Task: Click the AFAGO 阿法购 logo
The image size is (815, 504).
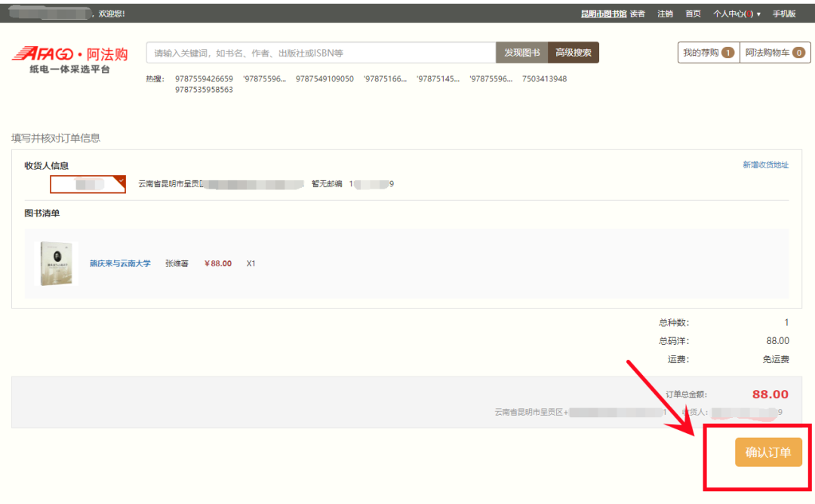Action: click(x=69, y=58)
